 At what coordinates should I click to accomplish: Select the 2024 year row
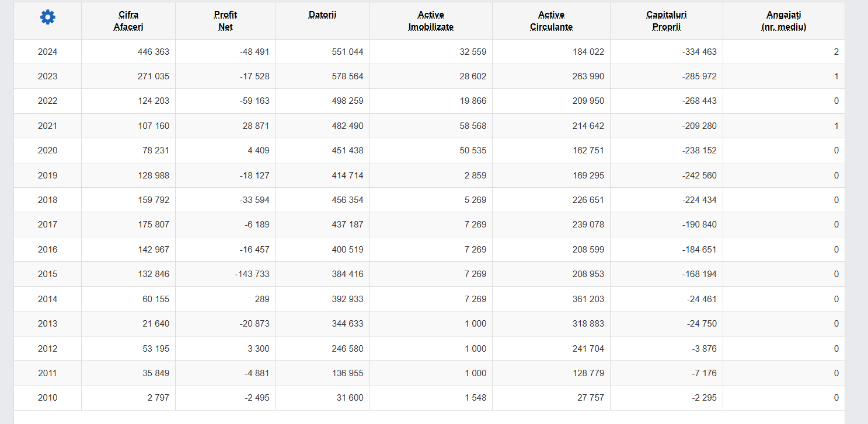pyautogui.click(x=47, y=52)
